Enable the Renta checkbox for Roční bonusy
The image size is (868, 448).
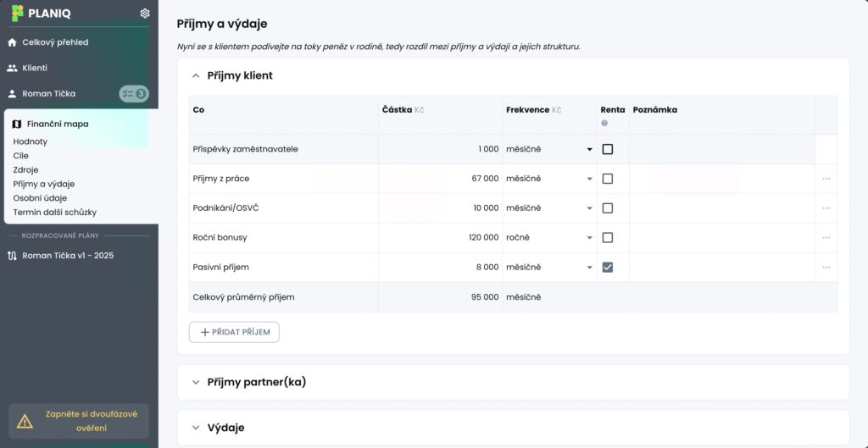point(608,238)
